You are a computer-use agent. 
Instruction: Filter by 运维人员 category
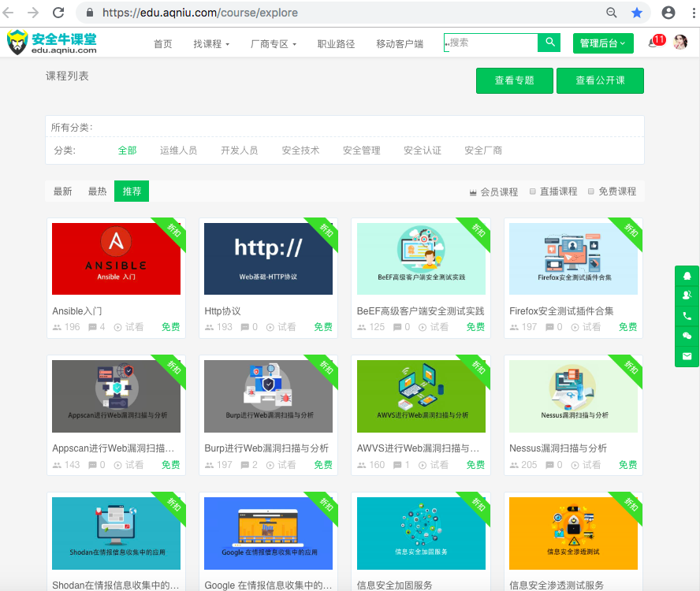179,151
